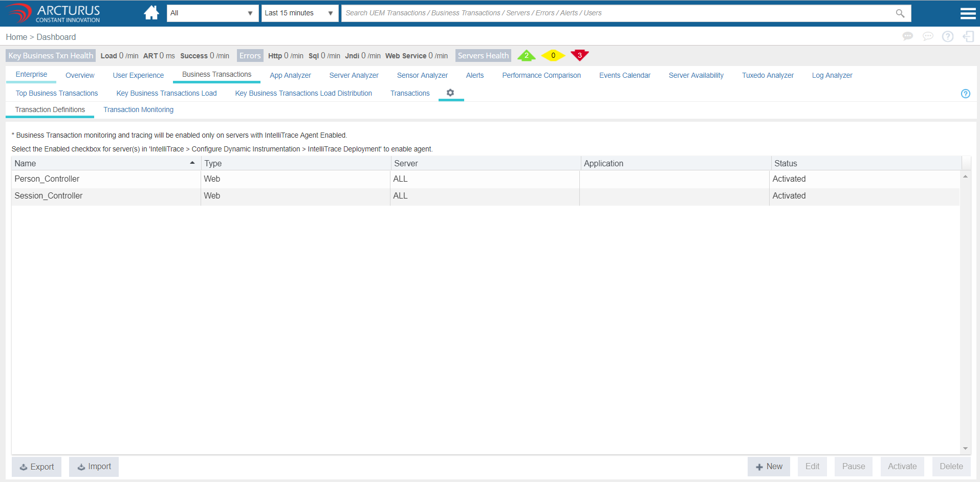Open the hamburger menu icon

[x=967, y=13]
